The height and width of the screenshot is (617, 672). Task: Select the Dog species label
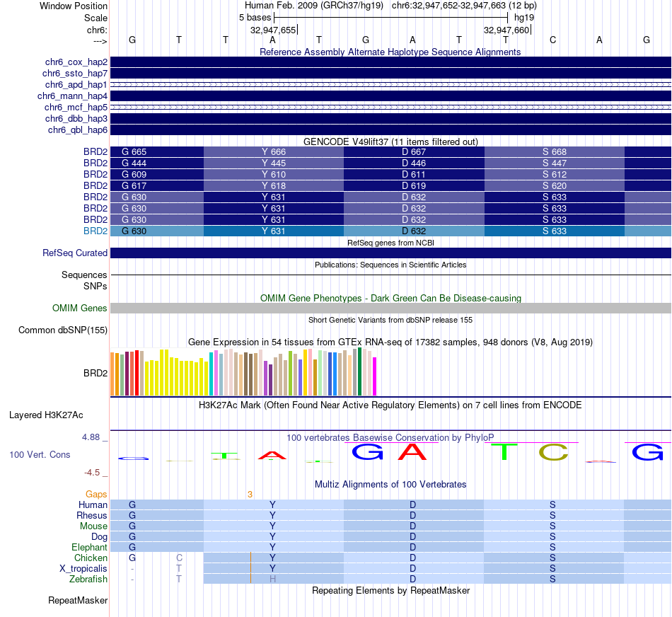click(100, 537)
